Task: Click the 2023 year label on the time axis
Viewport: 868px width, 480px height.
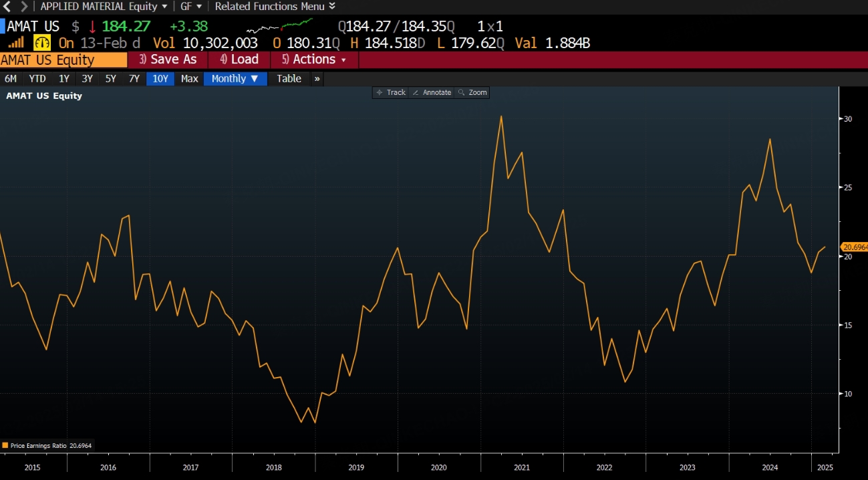Action: point(688,467)
